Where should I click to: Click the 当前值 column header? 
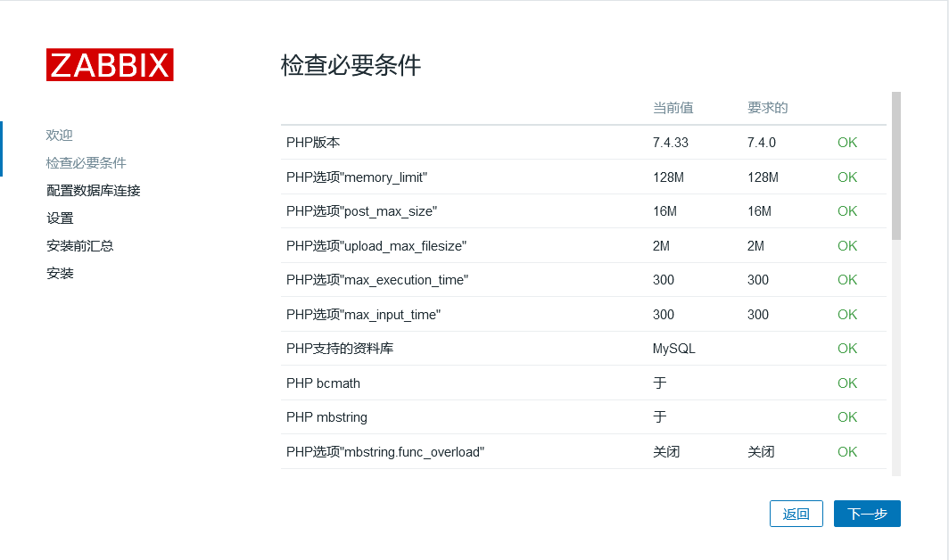673,108
